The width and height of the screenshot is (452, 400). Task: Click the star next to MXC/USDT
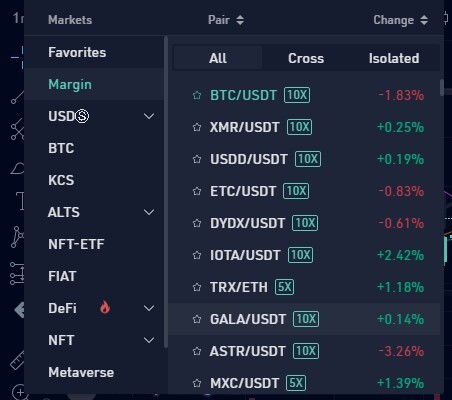[197, 383]
